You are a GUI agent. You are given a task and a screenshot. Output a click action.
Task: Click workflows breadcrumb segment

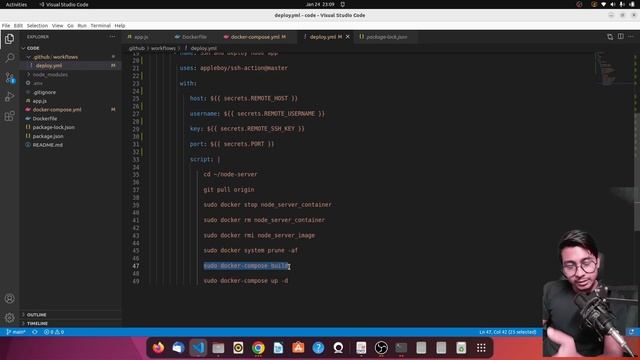tap(163, 48)
